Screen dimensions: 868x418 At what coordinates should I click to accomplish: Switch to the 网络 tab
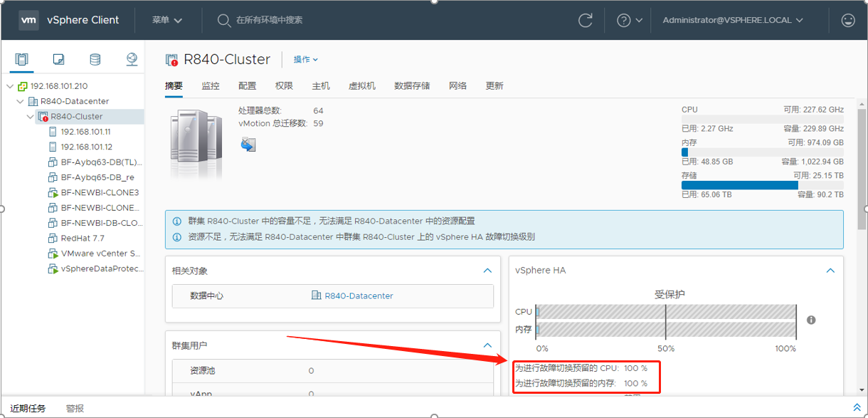(x=458, y=85)
